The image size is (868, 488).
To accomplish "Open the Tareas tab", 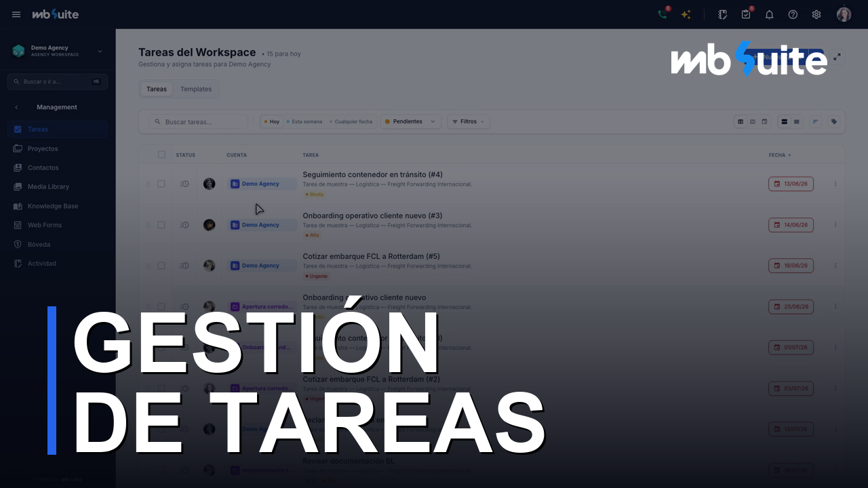I will coord(157,89).
